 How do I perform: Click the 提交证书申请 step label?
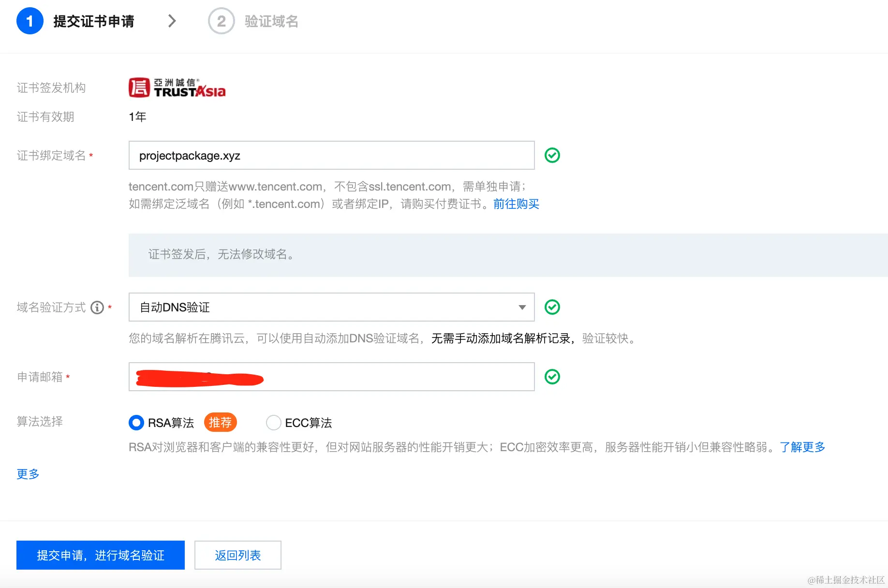coord(94,21)
